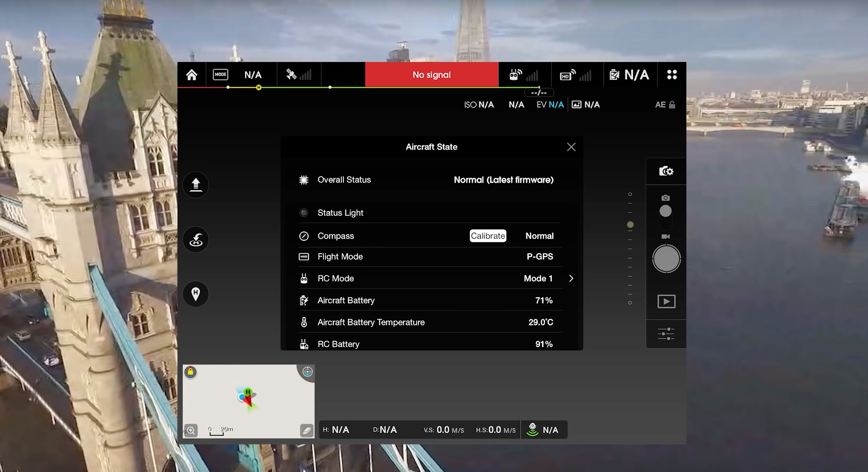Open camera settings gear icon
The width and height of the screenshot is (868, 472).
(x=666, y=171)
